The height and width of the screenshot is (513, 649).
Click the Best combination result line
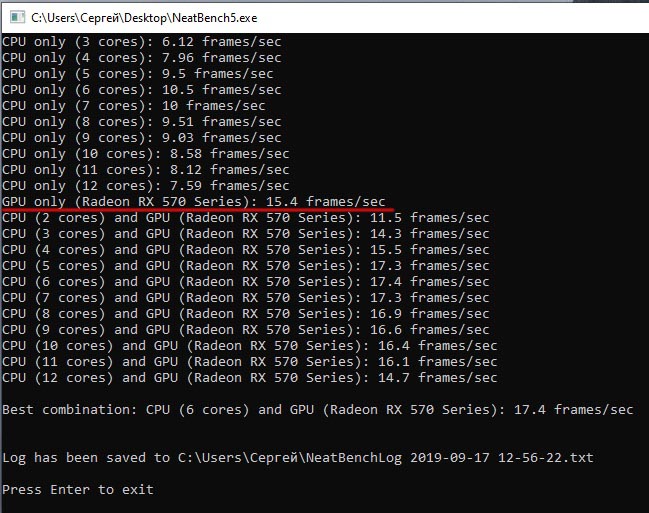click(318, 410)
